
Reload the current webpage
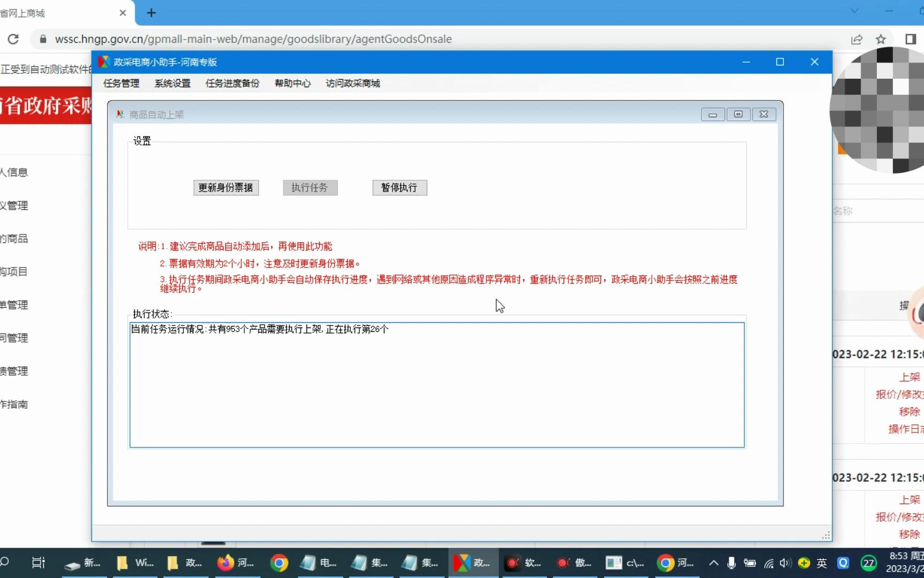(x=13, y=39)
